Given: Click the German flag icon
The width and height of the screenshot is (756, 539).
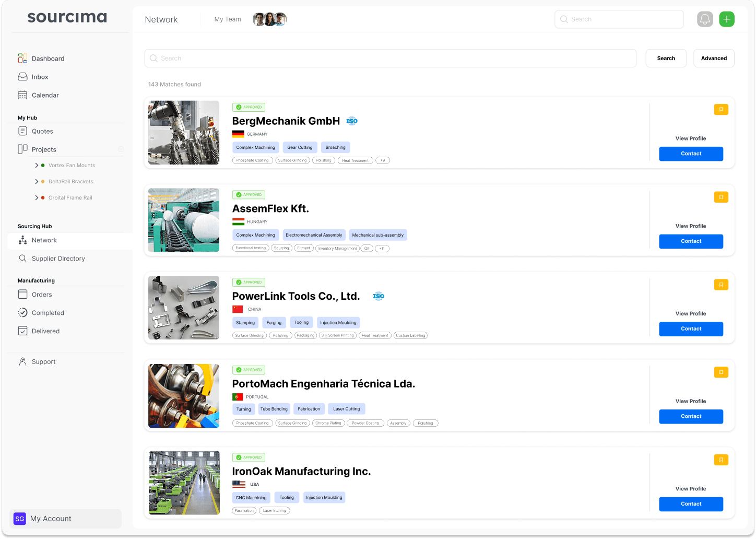Looking at the screenshot, I should coord(238,134).
